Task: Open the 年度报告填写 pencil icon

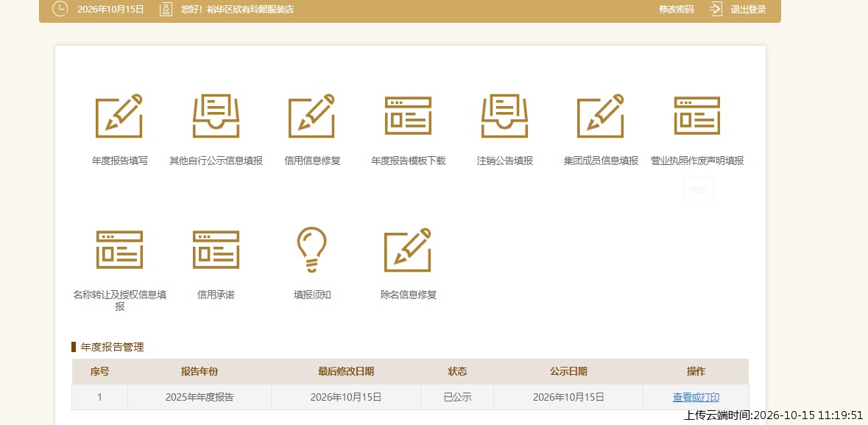Action: pos(119,116)
